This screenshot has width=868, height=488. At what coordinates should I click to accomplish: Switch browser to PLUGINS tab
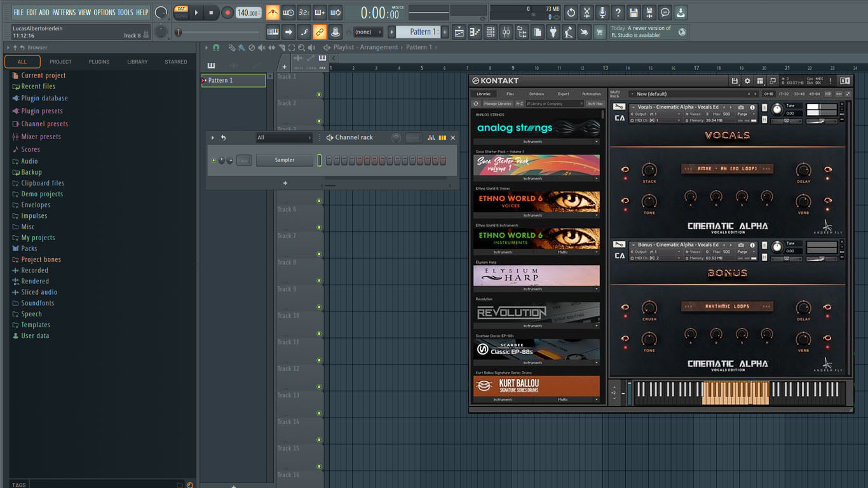tap(98, 62)
